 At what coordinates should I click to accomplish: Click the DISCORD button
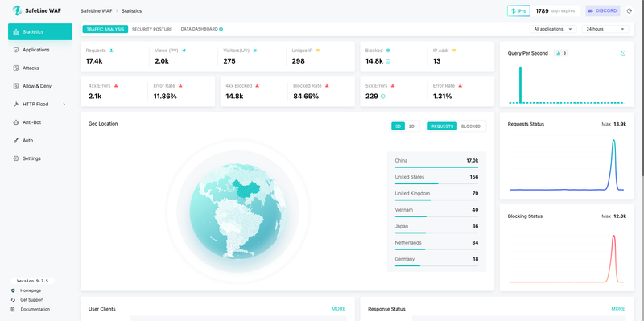tap(602, 11)
